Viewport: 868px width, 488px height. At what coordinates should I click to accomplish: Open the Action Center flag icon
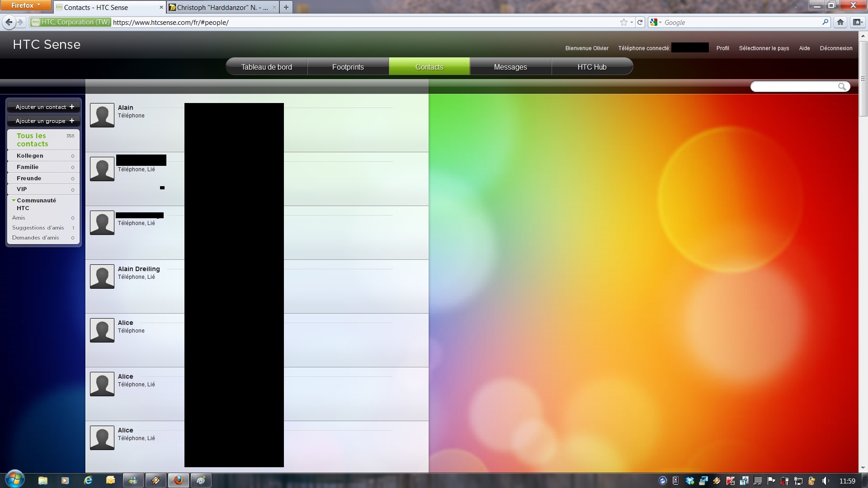tap(771, 481)
